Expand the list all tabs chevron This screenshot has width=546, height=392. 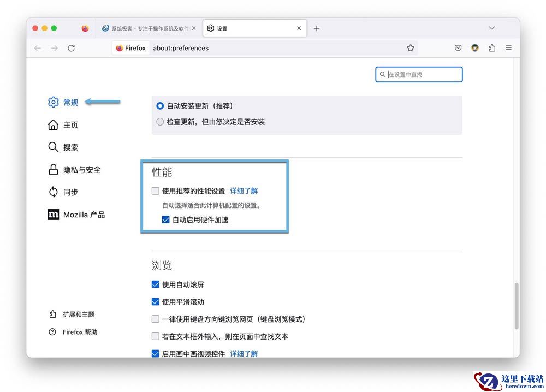[492, 28]
